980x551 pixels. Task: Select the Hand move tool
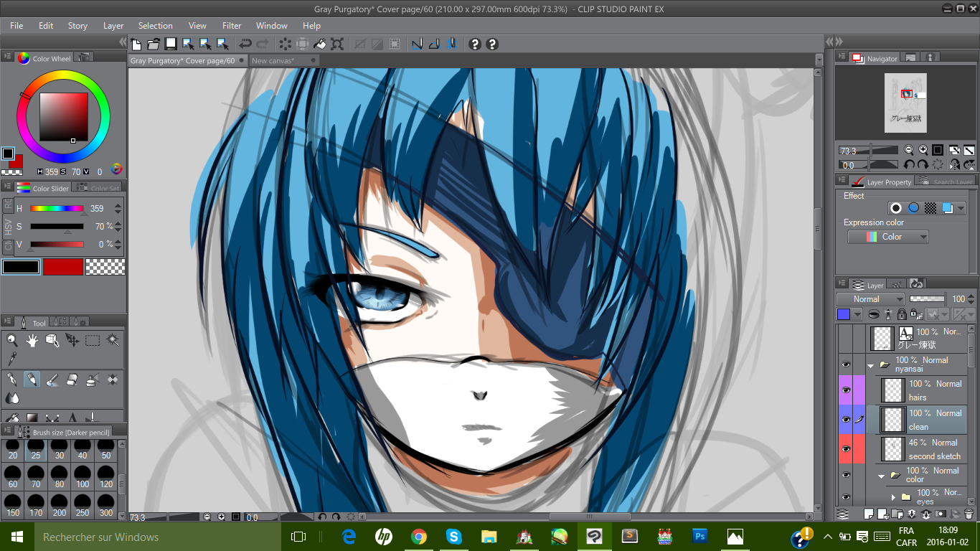(x=32, y=340)
